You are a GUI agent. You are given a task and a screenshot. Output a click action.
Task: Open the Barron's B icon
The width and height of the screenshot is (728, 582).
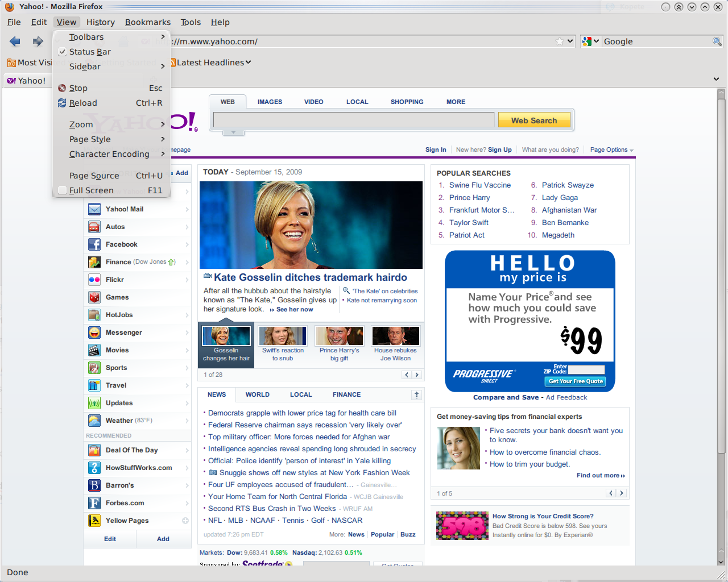[94, 485]
